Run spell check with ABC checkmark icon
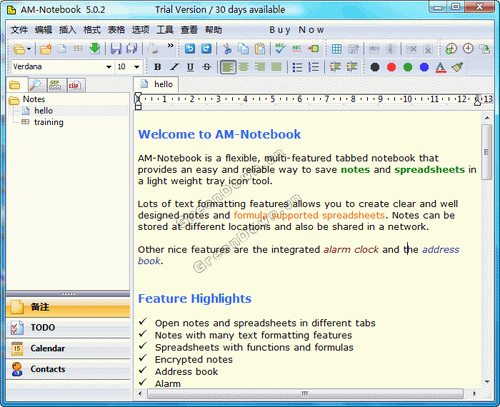The height and width of the screenshot is (407, 500). tap(280, 49)
